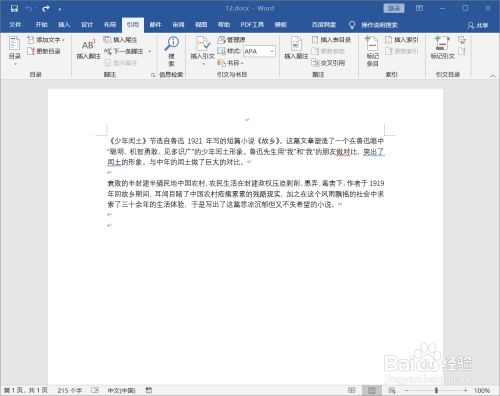Collapse the ribbon with the chevron arrow
This screenshot has width=500, height=396.
(x=493, y=76)
